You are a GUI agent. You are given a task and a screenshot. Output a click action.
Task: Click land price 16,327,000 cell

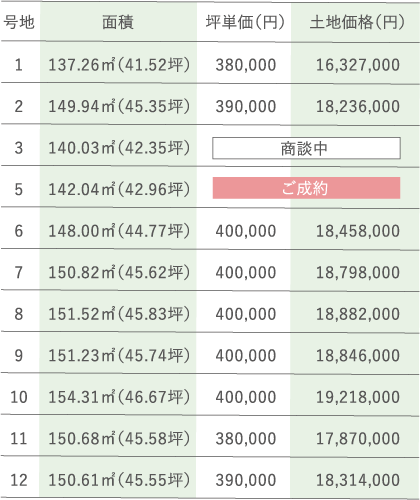(x=358, y=65)
